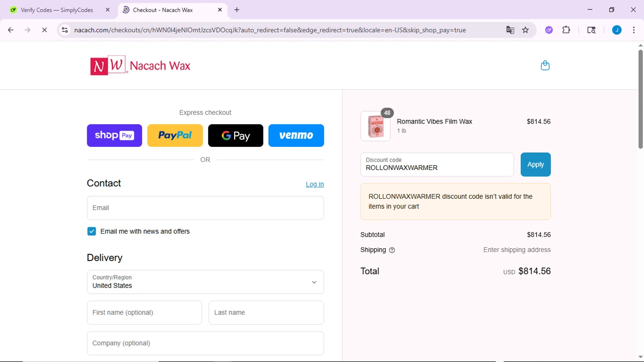The width and height of the screenshot is (644, 362).
Task: Click the Romantic Vibes Film Wax product name
Action: [x=434, y=122]
